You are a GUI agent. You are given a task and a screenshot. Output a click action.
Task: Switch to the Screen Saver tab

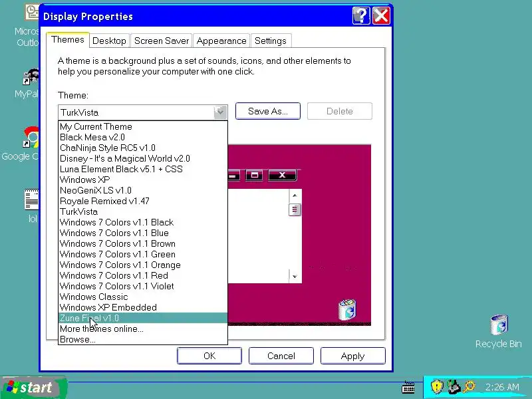162,41
